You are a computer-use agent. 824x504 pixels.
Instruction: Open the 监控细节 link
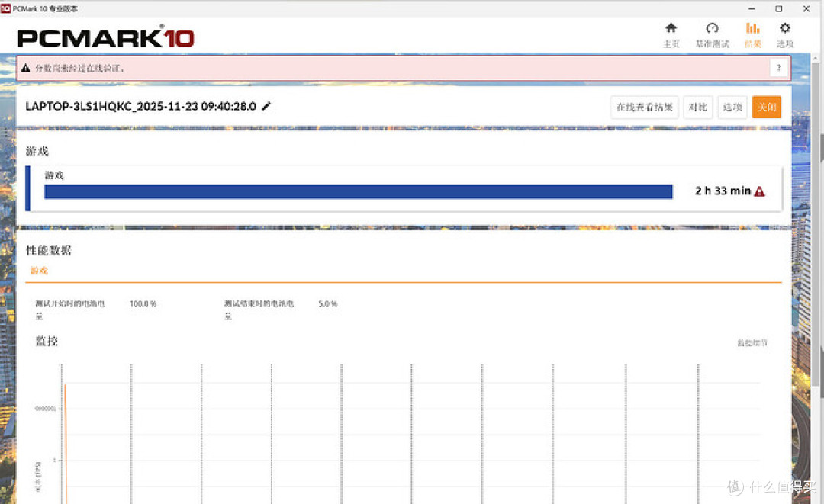[752, 343]
